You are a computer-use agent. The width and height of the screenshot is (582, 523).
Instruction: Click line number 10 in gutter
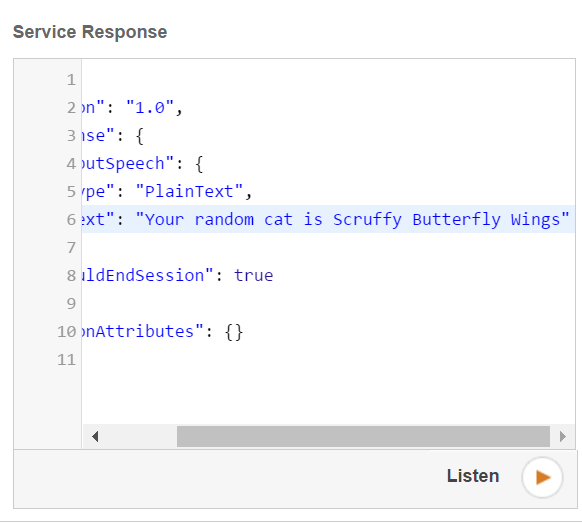click(x=66, y=332)
